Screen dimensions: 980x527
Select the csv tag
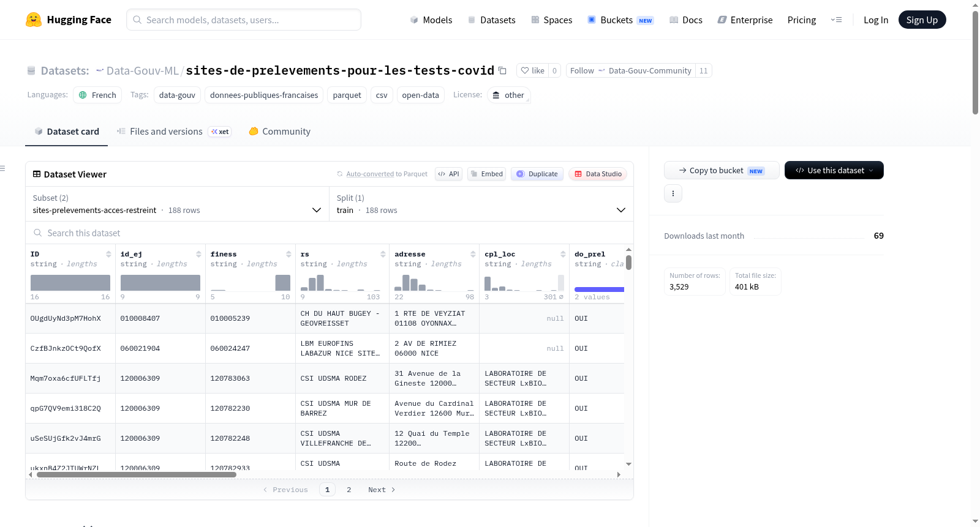tap(382, 95)
